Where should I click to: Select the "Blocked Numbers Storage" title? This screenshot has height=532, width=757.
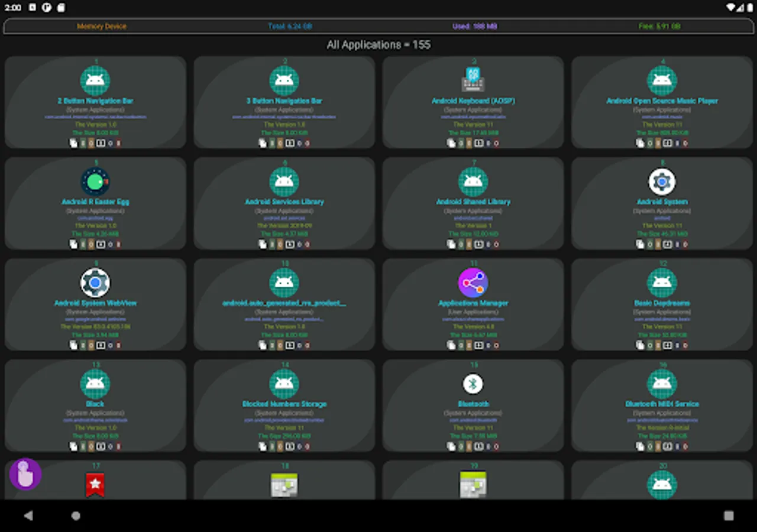tap(284, 404)
